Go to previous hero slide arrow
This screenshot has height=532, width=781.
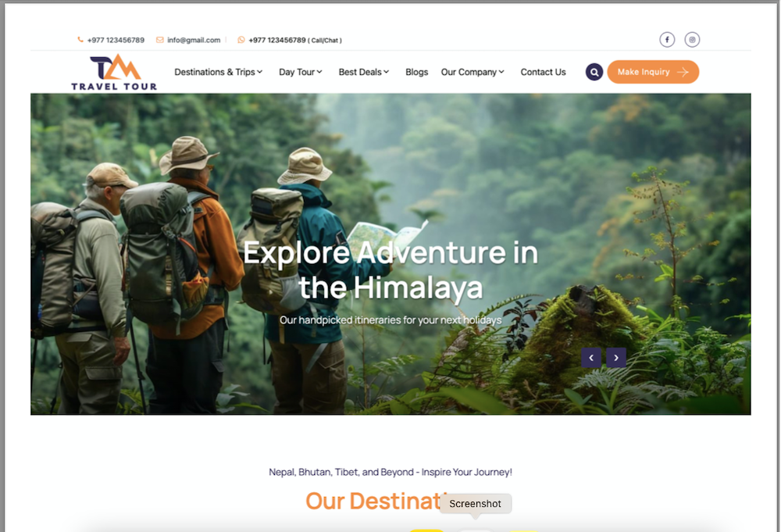591,358
